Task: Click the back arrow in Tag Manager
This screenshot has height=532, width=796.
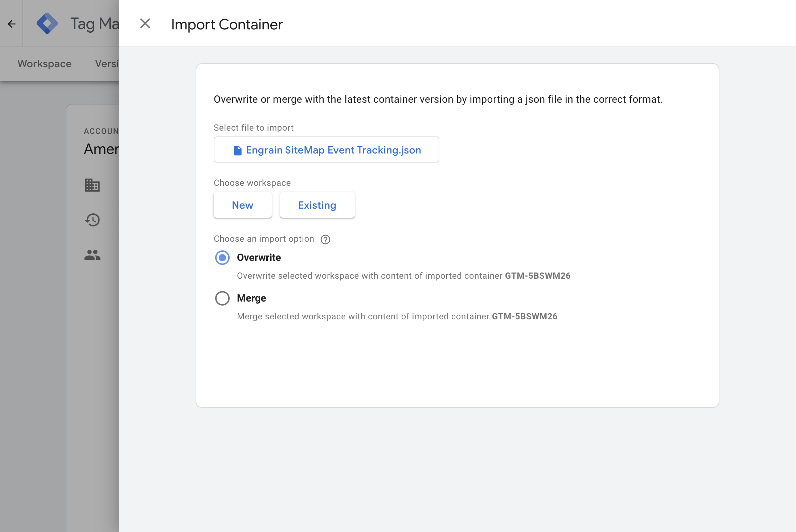Action: 12,24
